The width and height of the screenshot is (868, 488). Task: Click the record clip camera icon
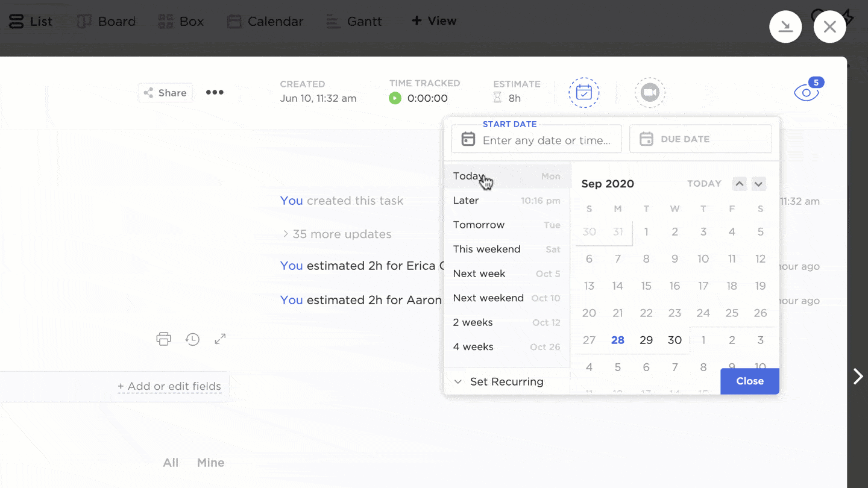[x=650, y=92]
